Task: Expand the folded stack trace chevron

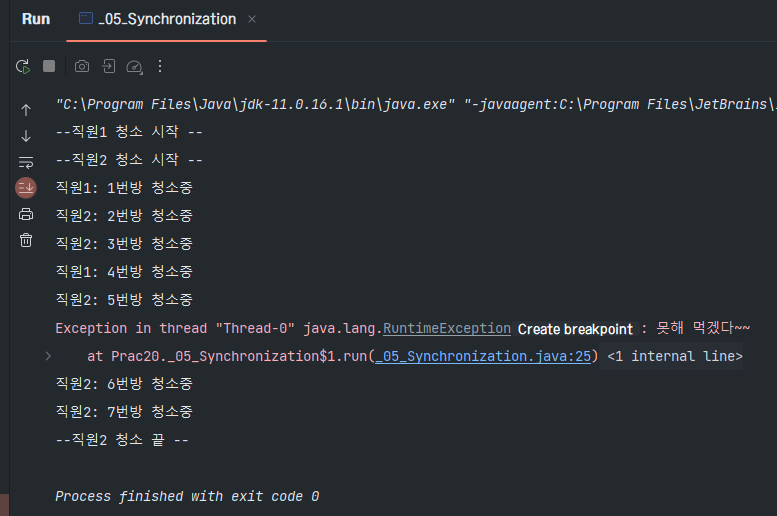Action: pyautogui.click(x=48, y=356)
